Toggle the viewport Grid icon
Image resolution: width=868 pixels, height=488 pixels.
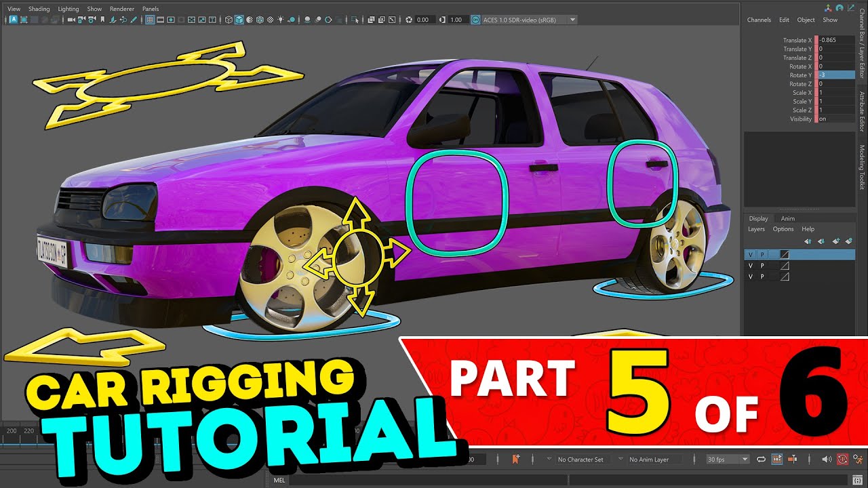150,20
